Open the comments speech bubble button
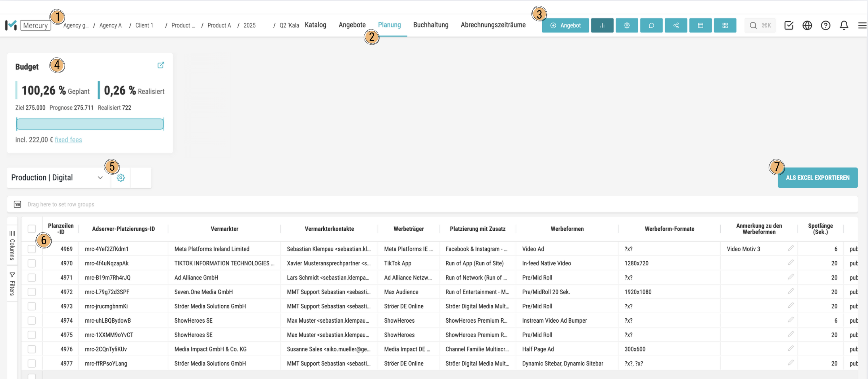Image resolution: width=868 pixels, height=379 pixels. 651,25
